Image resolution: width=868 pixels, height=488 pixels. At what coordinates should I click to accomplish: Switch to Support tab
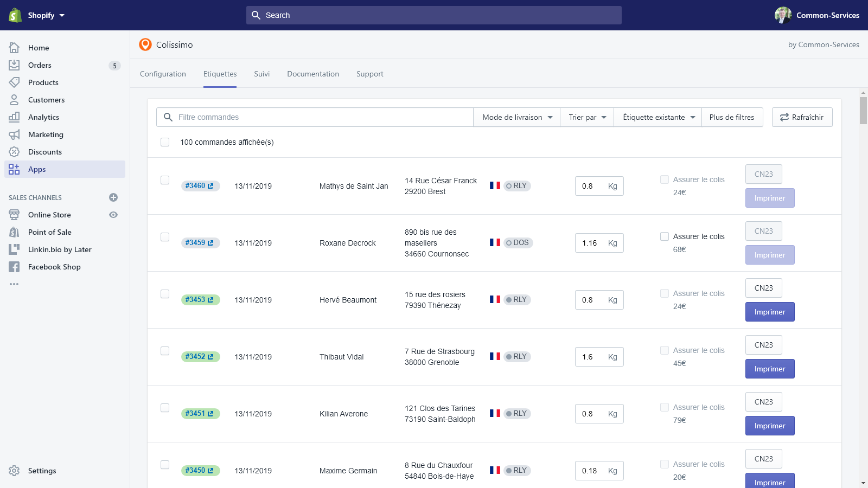[370, 74]
